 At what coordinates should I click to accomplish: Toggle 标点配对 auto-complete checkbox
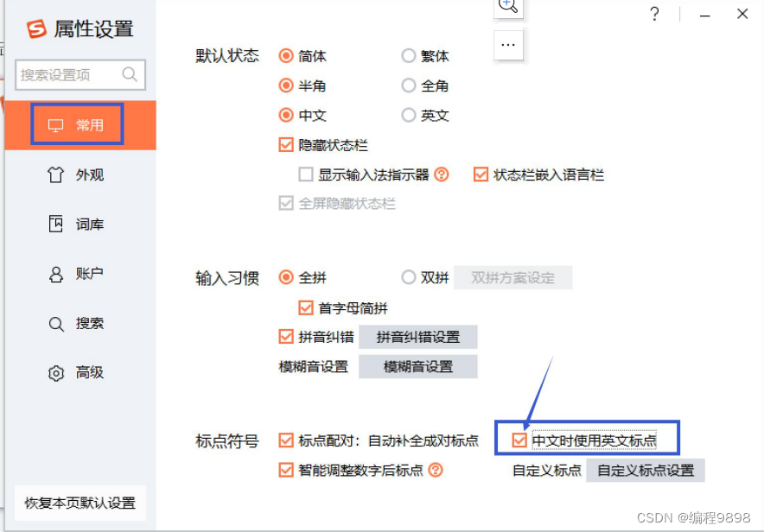pyautogui.click(x=286, y=440)
